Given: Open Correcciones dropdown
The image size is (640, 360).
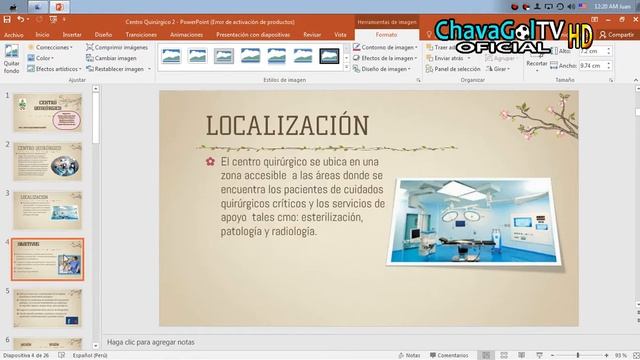Looking at the screenshot, I should 50,47.
